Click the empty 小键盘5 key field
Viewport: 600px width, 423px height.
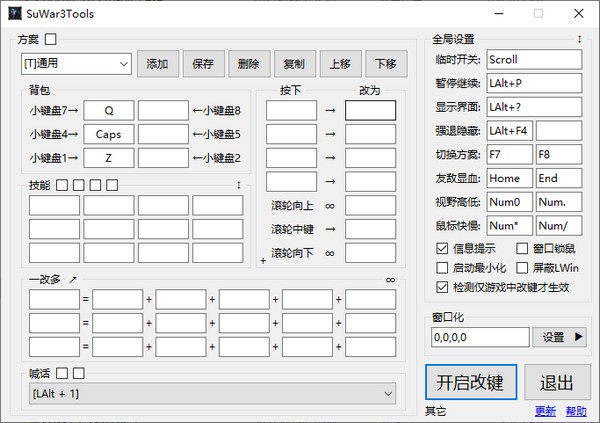point(163,134)
